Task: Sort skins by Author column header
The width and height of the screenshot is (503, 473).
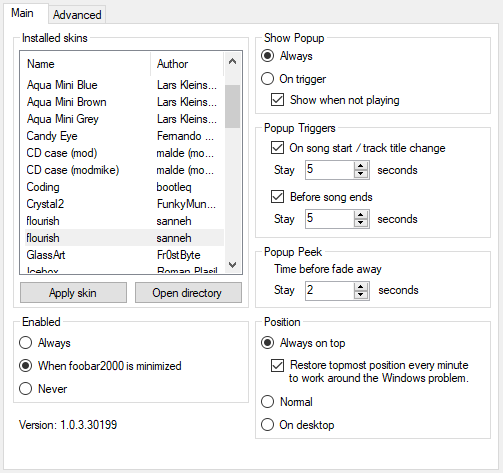Action: click(x=187, y=64)
